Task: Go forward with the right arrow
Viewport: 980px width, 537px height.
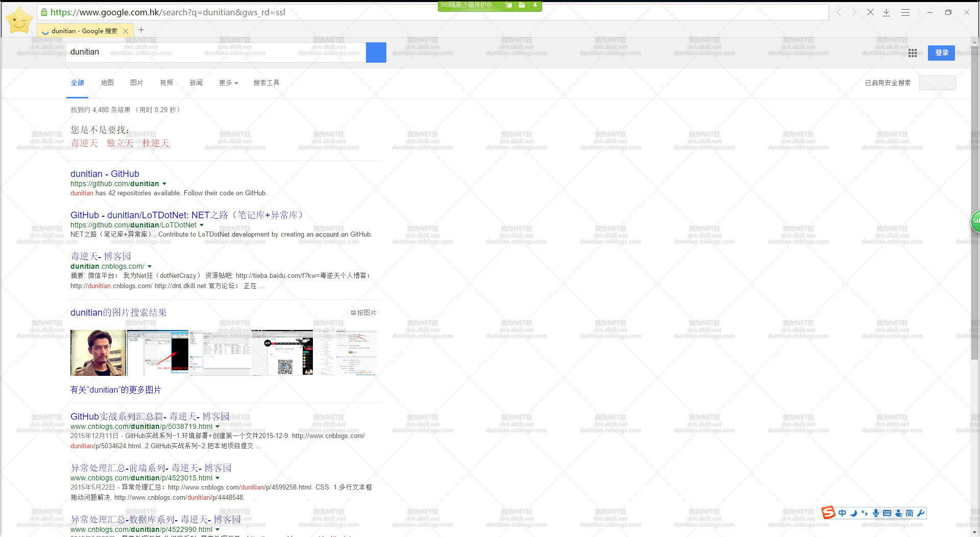Action: pyautogui.click(x=854, y=12)
